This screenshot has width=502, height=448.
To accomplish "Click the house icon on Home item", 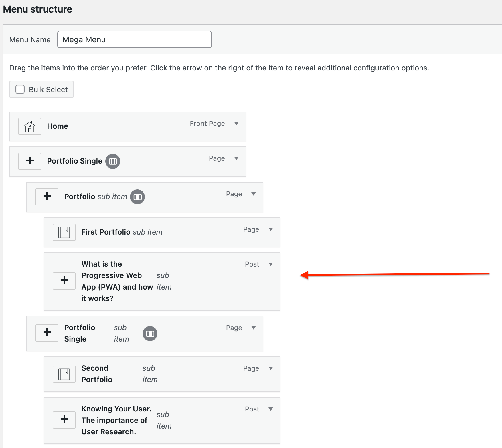I will click(x=30, y=126).
